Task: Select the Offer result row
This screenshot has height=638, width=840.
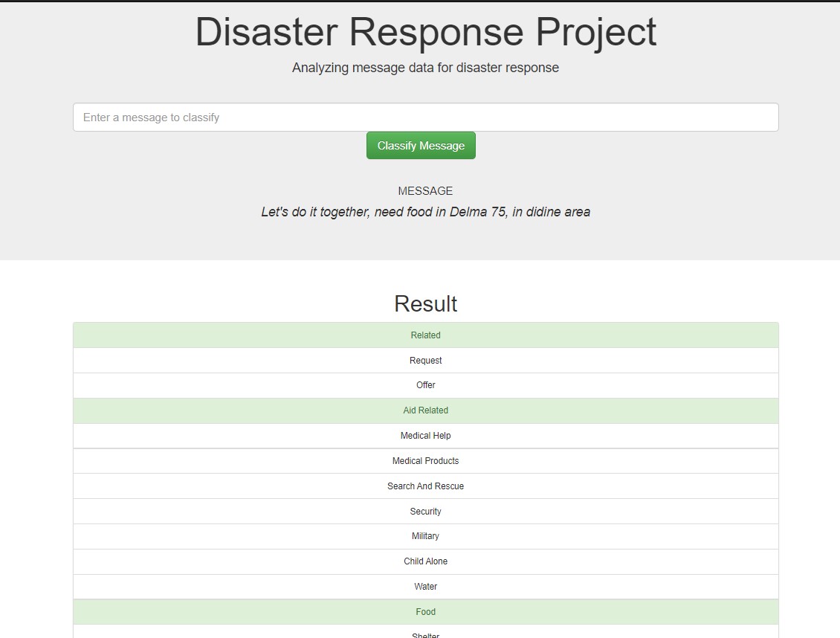Action: click(x=425, y=385)
